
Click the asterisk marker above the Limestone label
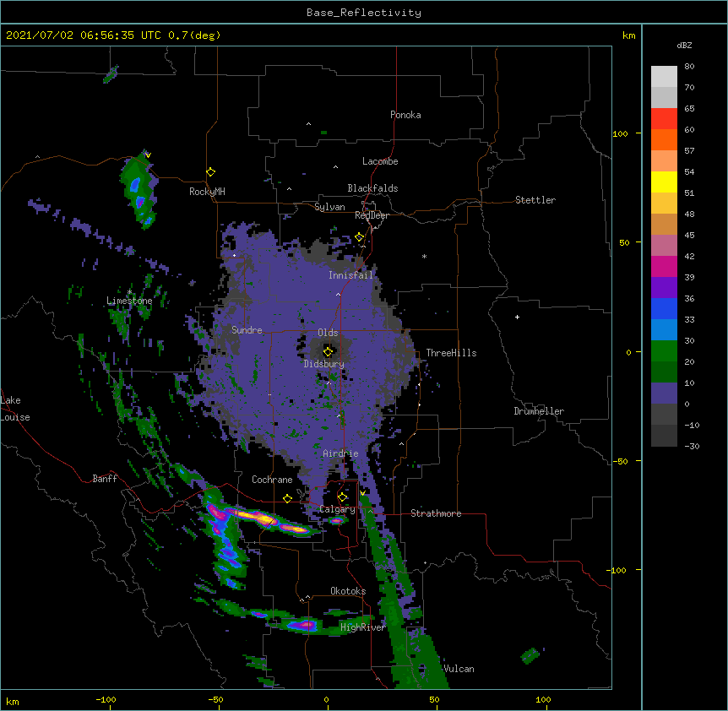coord(129,291)
